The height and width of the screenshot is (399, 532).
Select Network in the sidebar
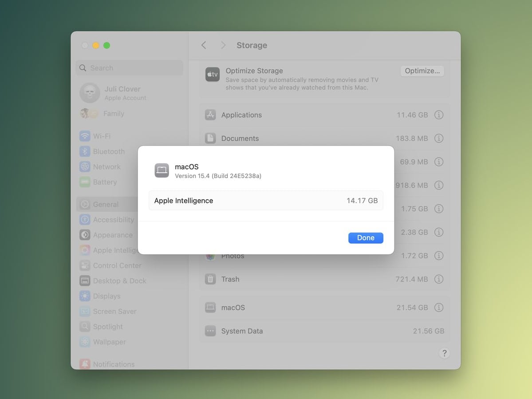(x=106, y=167)
